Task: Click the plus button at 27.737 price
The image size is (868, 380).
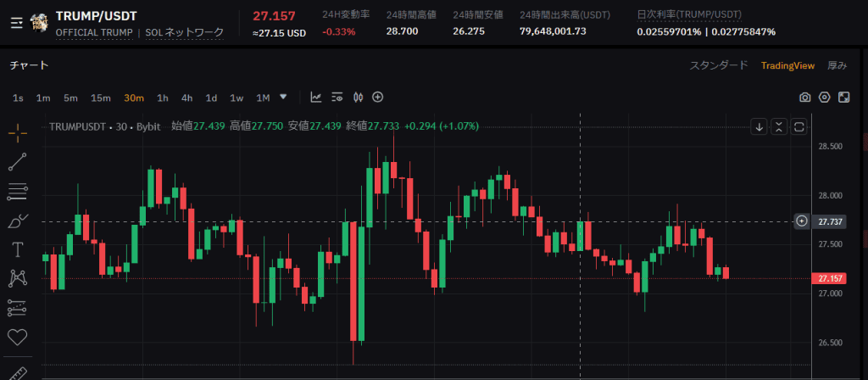Action: click(x=801, y=221)
